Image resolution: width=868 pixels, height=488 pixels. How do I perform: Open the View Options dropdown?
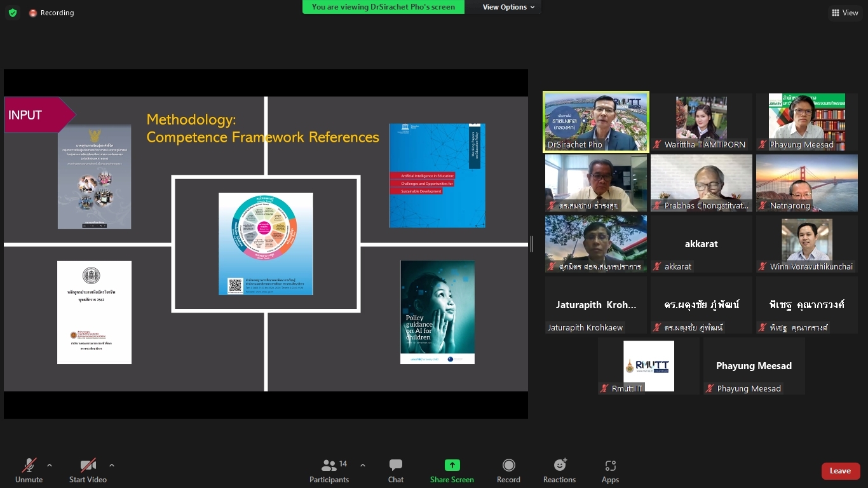point(508,7)
